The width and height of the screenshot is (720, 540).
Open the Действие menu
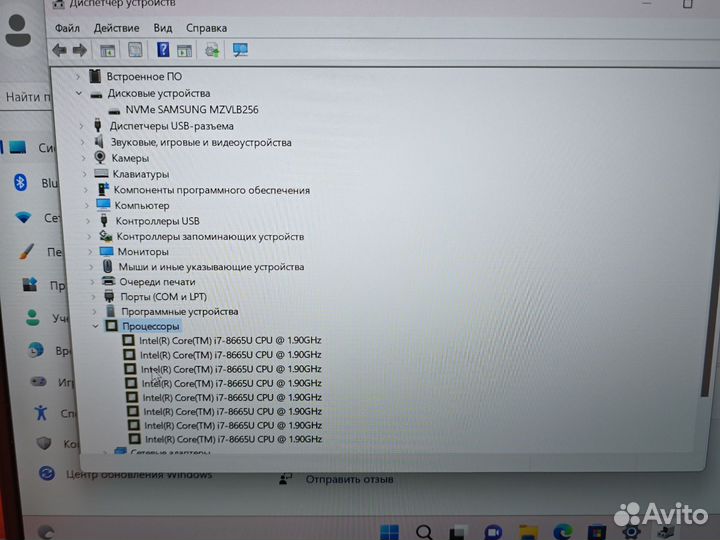click(116, 28)
